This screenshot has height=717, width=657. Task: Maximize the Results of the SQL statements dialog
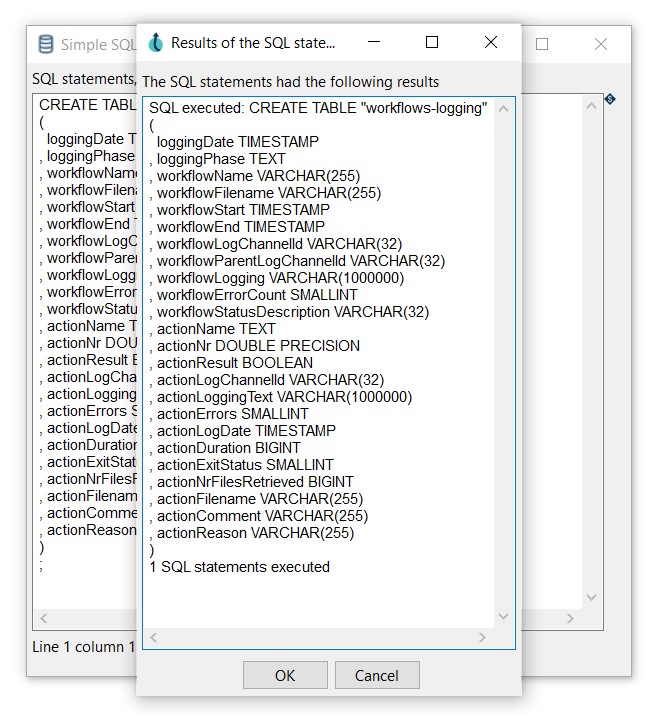432,43
